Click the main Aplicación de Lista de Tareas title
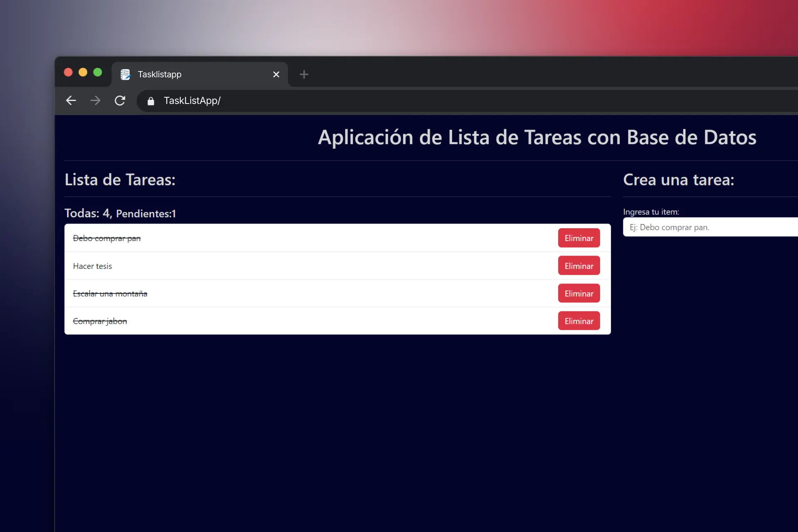Viewport: 798px width, 532px height. (x=537, y=138)
